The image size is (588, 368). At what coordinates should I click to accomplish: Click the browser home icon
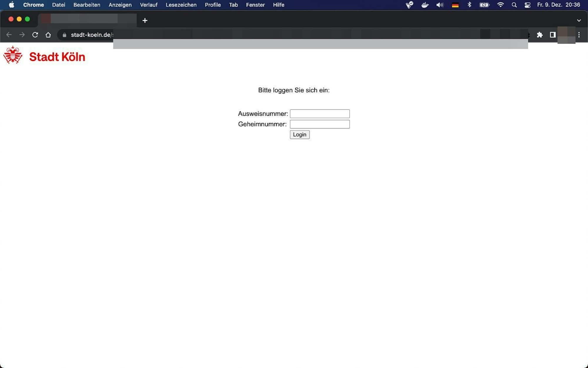[48, 35]
